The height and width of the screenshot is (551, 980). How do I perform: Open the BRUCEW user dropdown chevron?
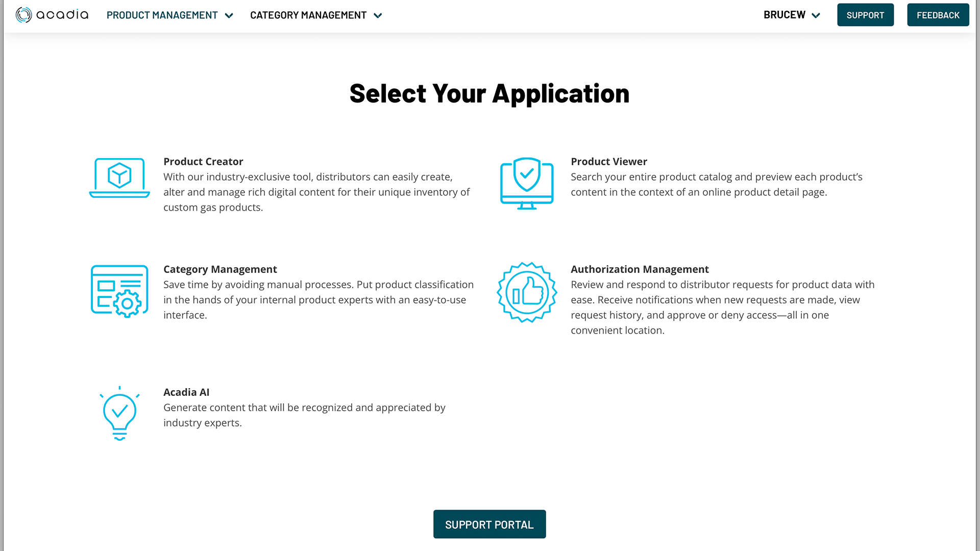[x=816, y=15]
